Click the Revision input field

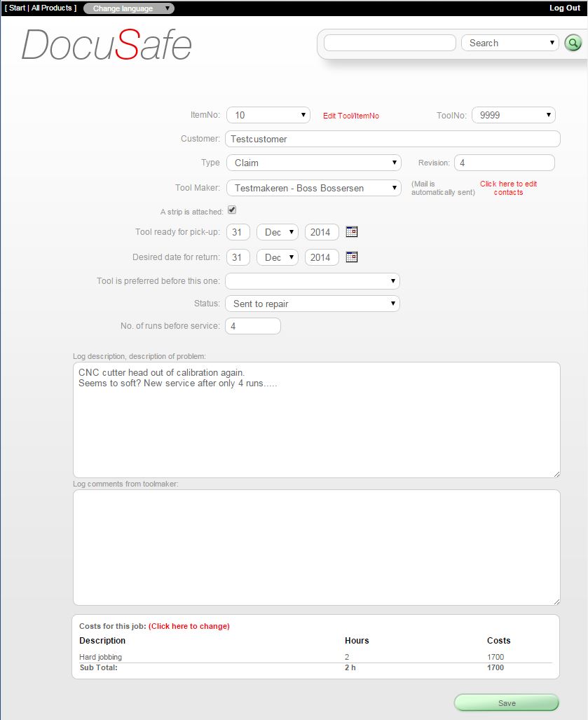coord(505,163)
